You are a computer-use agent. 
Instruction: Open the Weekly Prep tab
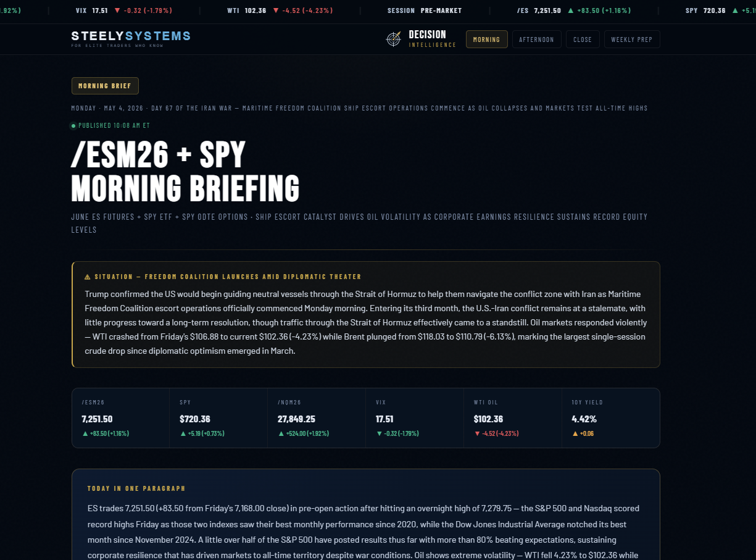[x=632, y=40]
